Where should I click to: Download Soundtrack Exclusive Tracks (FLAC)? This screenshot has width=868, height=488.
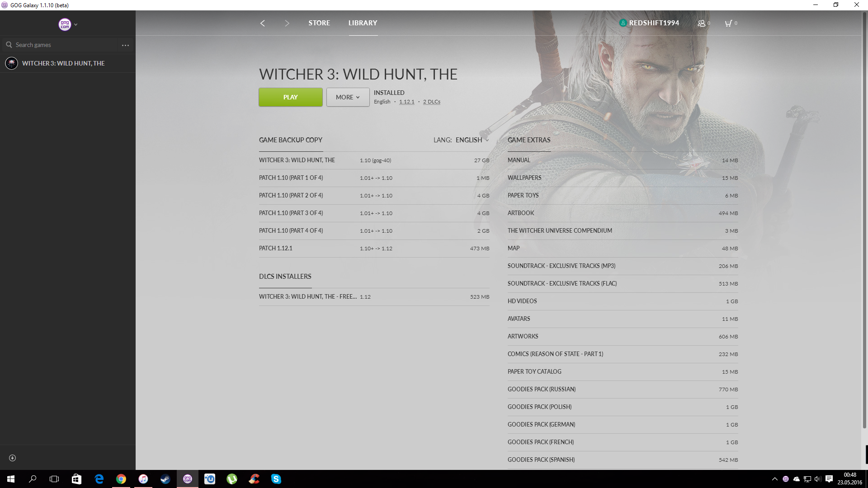pos(623,284)
